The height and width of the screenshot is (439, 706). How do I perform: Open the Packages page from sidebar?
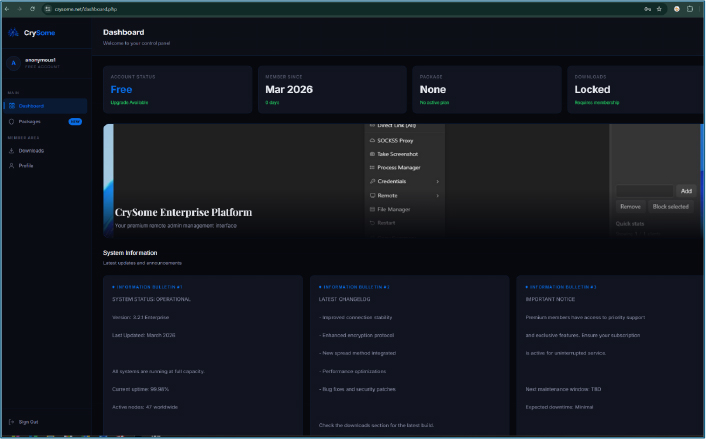[30, 121]
